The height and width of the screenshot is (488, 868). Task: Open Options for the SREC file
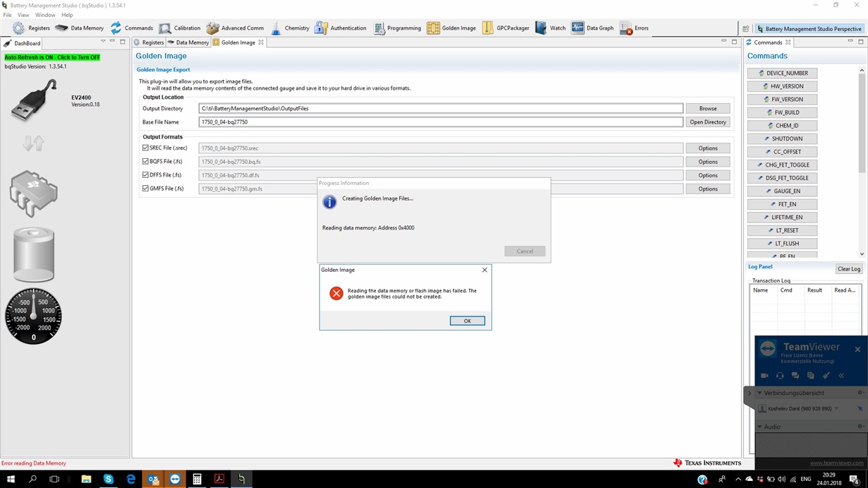tap(708, 148)
